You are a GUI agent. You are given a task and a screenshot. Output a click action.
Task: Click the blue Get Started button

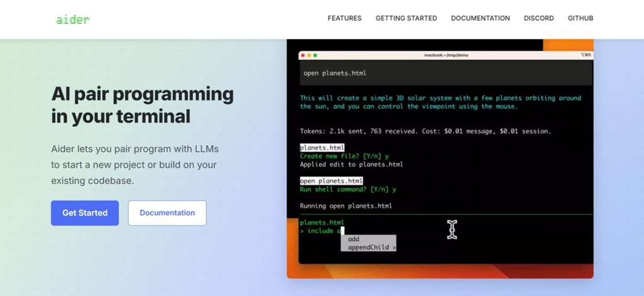point(85,212)
